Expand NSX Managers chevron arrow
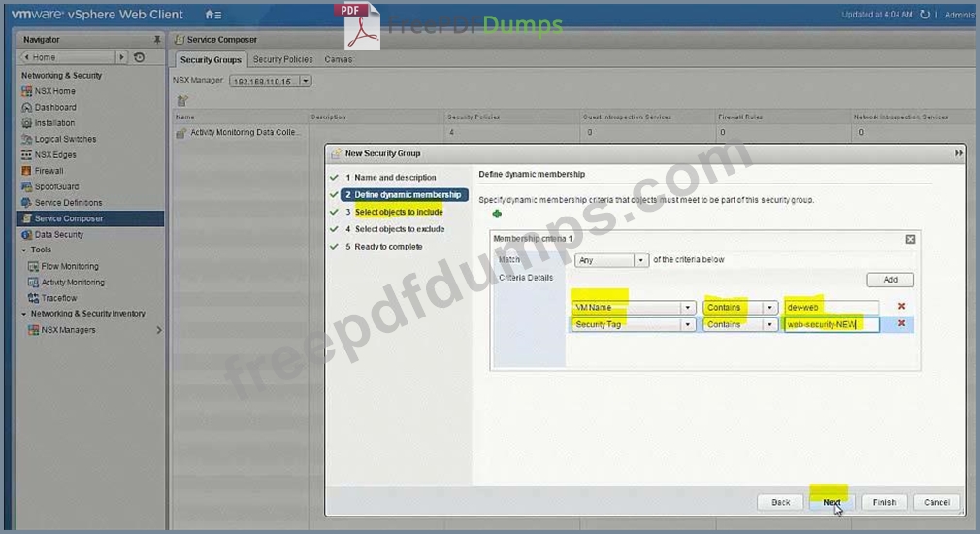The width and height of the screenshot is (980, 534). click(x=159, y=330)
